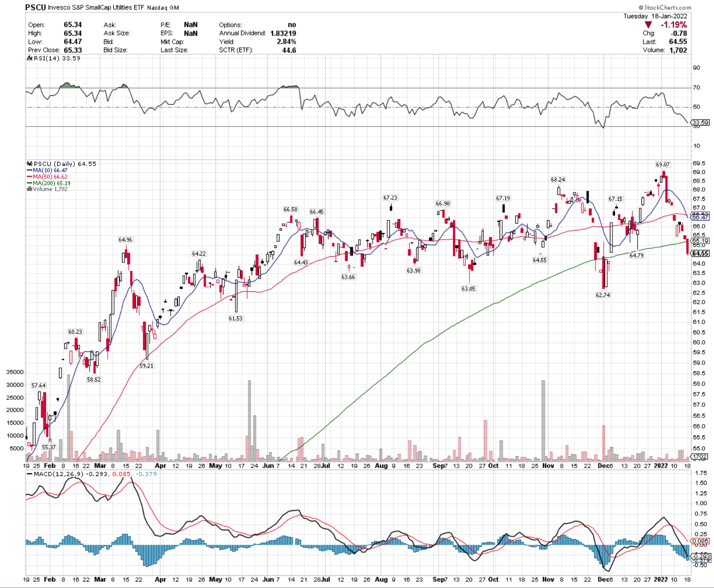Click the 65.19 MA(200) tag on the right axis
The height and width of the screenshot is (588, 714).
pyautogui.click(x=700, y=241)
